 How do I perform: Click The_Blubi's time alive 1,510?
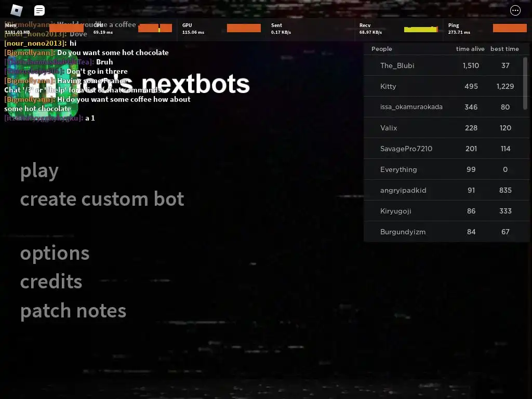pos(471,65)
